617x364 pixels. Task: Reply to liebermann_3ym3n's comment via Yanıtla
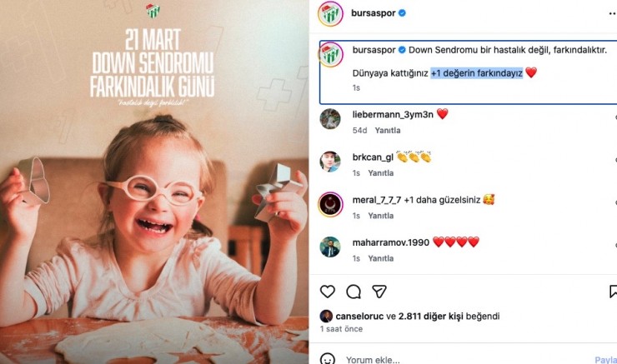pyautogui.click(x=387, y=131)
